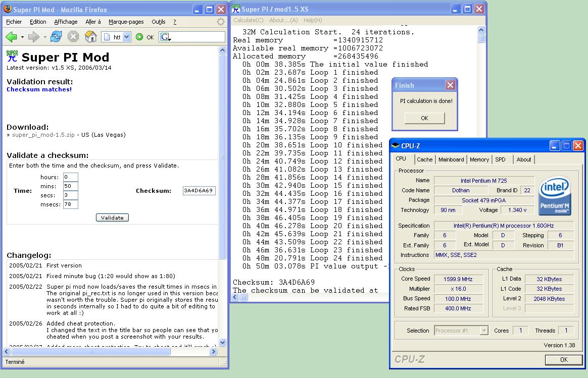The image size is (588, 378).
Task: Click the Firefox stop loading icon
Action: (x=73, y=37)
